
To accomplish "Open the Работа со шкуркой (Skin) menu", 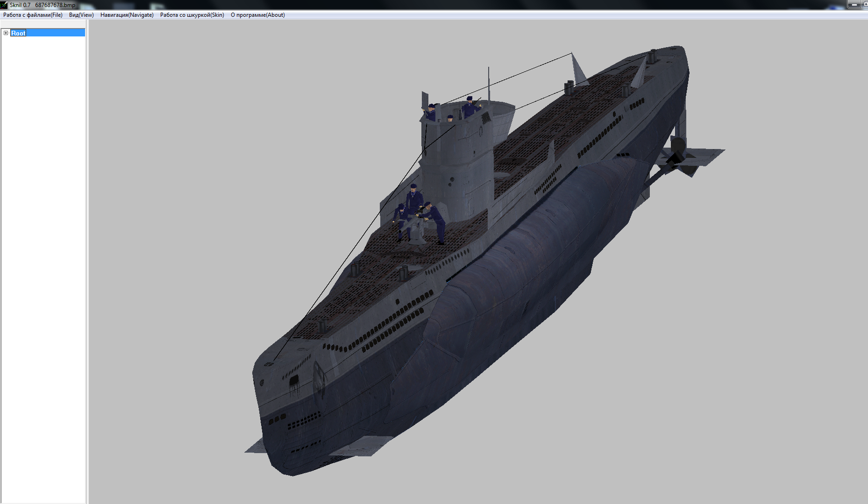I will (x=192, y=15).
